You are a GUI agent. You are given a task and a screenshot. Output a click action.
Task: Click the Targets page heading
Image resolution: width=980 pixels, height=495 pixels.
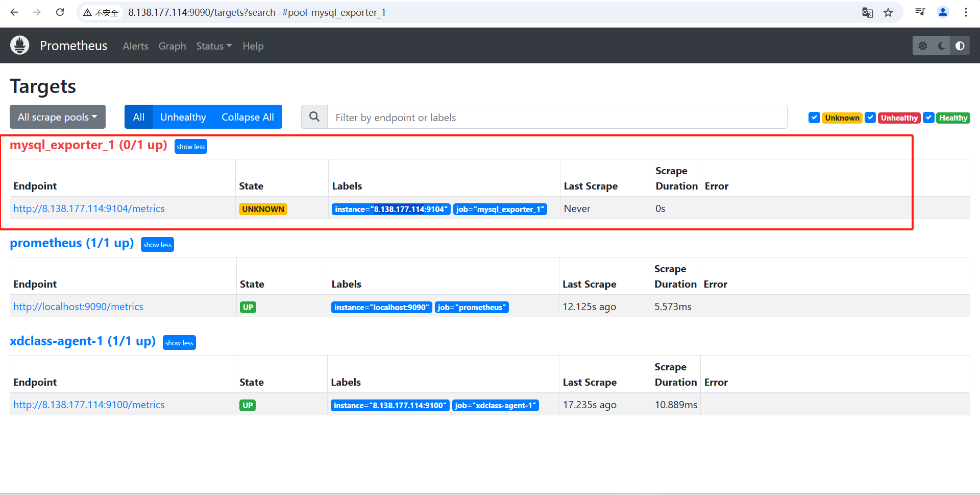coord(43,86)
